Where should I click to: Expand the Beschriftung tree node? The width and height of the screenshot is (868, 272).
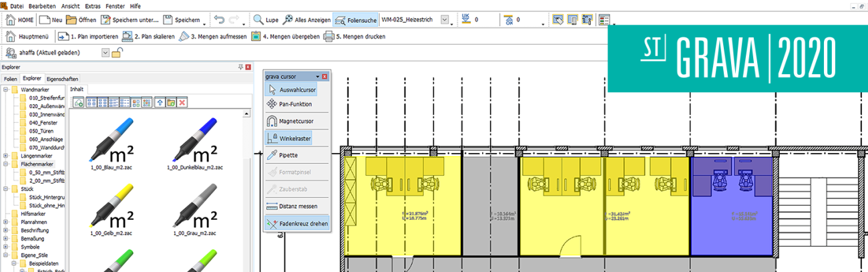pyautogui.click(x=6, y=230)
